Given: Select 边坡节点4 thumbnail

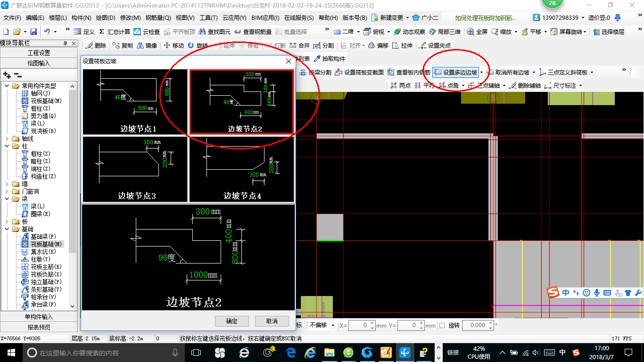Looking at the screenshot, I should click(242, 169).
